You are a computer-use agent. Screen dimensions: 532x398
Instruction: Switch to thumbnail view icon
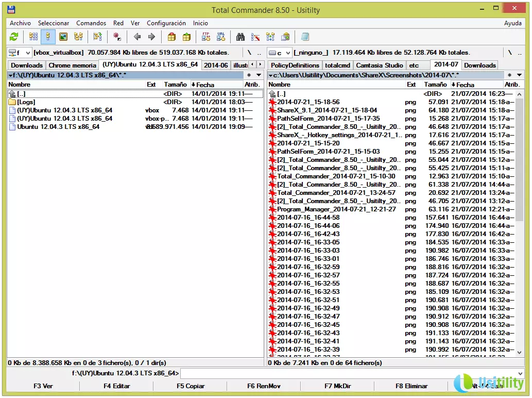(x=63, y=37)
